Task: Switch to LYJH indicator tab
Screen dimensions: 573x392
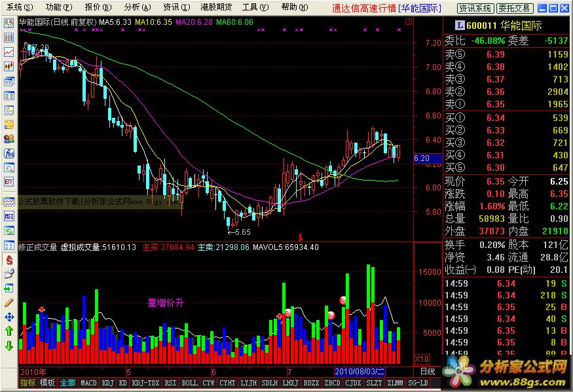Action: click(x=248, y=383)
